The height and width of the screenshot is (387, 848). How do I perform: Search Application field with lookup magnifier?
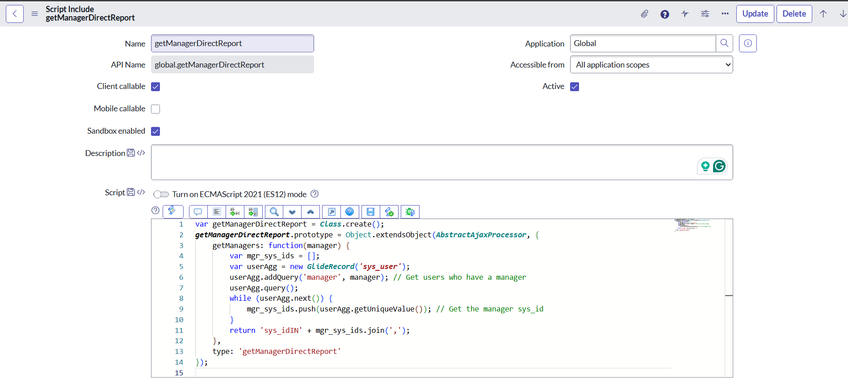pyautogui.click(x=724, y=43)
